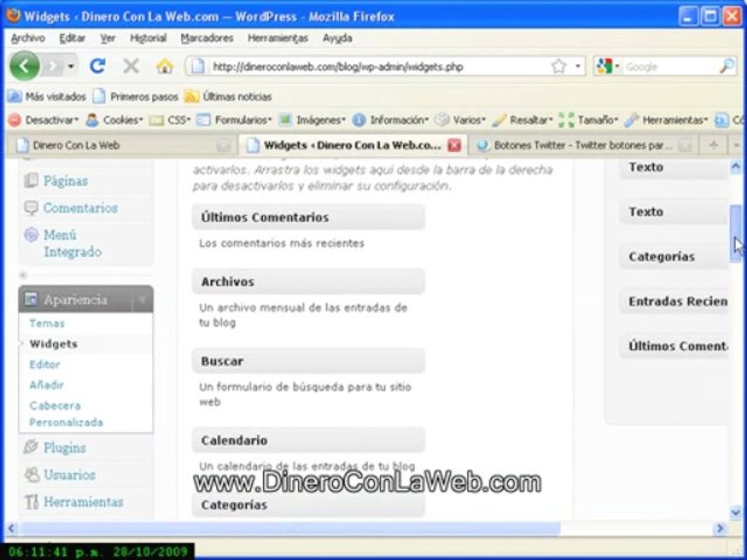747x560 pixels.
Task: Reload the page with the refresh icon
Action: (x=98, y=65)
